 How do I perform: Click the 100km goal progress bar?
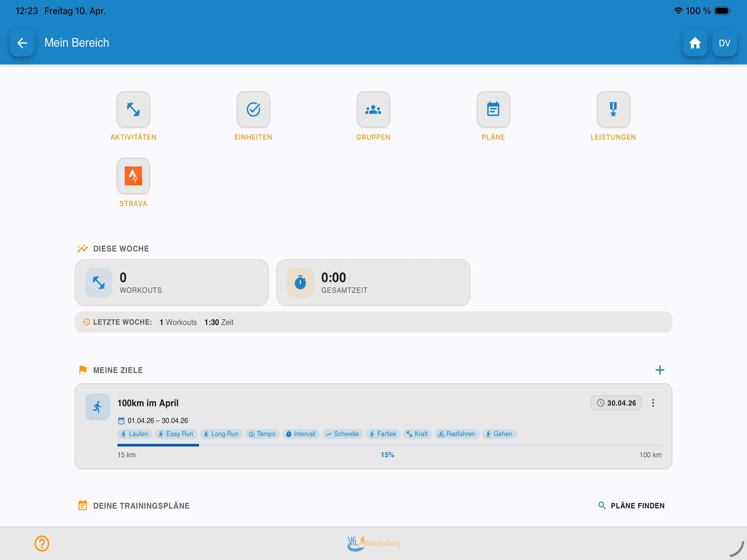coord(389,445)
